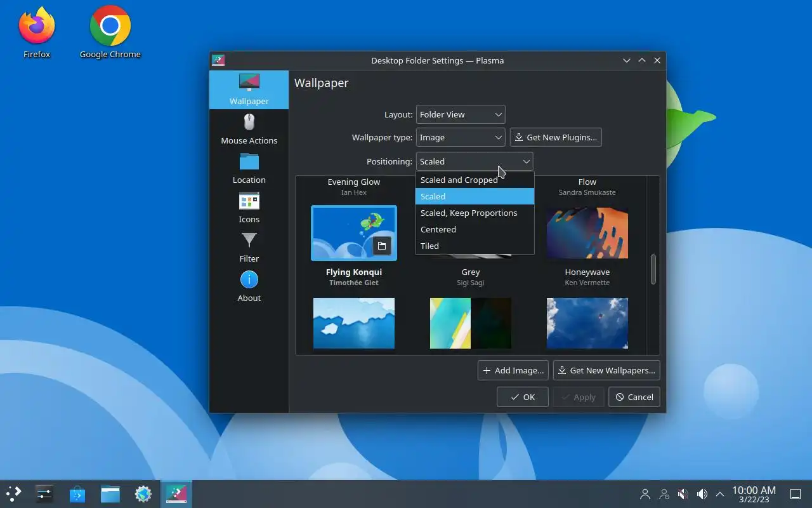Open the globe gear taskbar application
Image resolution: width=812 pixels, height=508 pixels.
(x=143, y=493)
